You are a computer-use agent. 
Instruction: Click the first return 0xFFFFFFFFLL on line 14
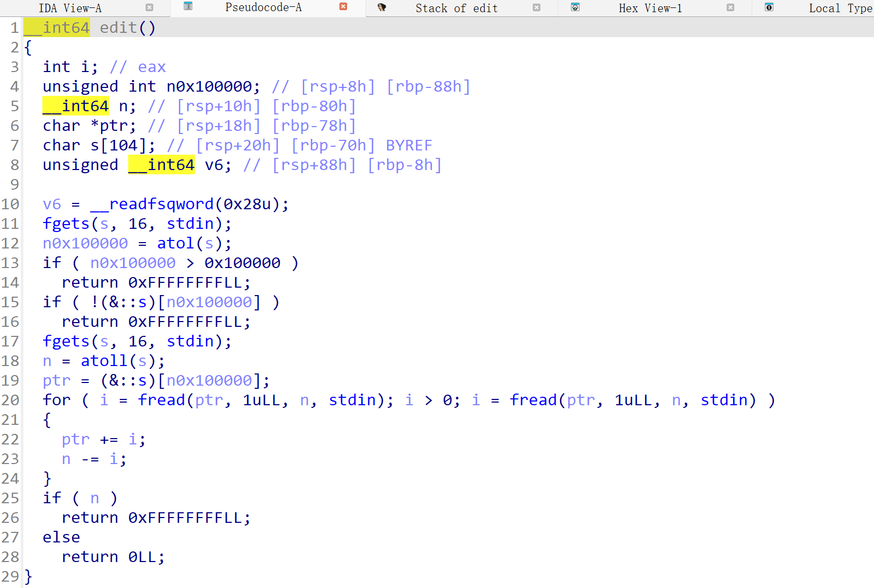[x=156, y=282]
